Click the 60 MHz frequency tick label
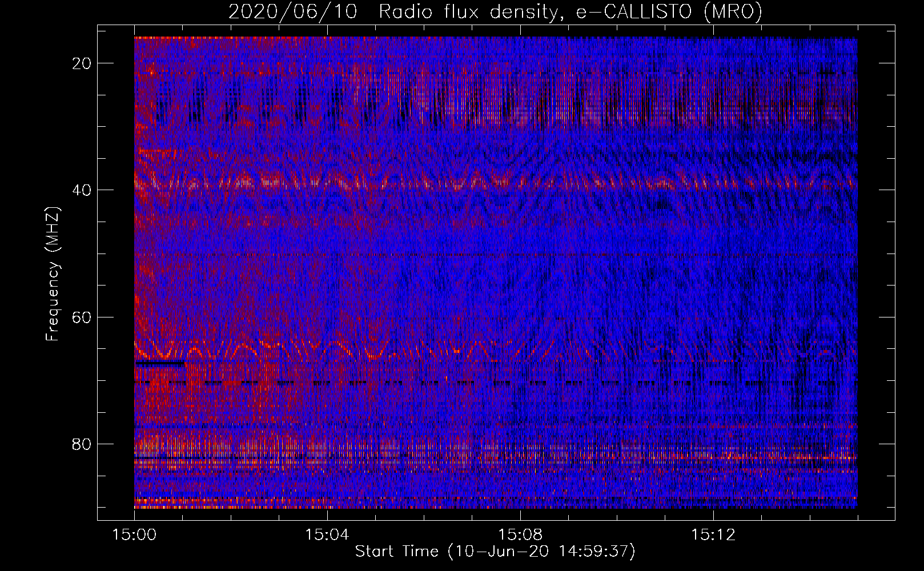The width and height of the screenshot is (924, 571). point(82,317)
